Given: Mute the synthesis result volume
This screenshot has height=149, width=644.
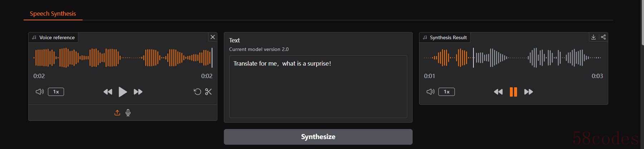Looking at the screenshot, I should (x=430, y=92).
